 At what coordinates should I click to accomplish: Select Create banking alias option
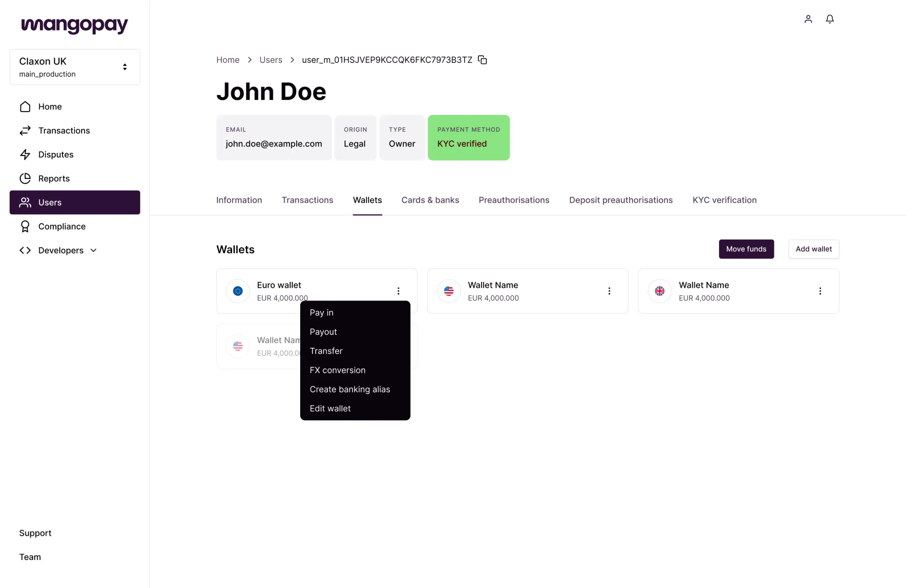349,389
